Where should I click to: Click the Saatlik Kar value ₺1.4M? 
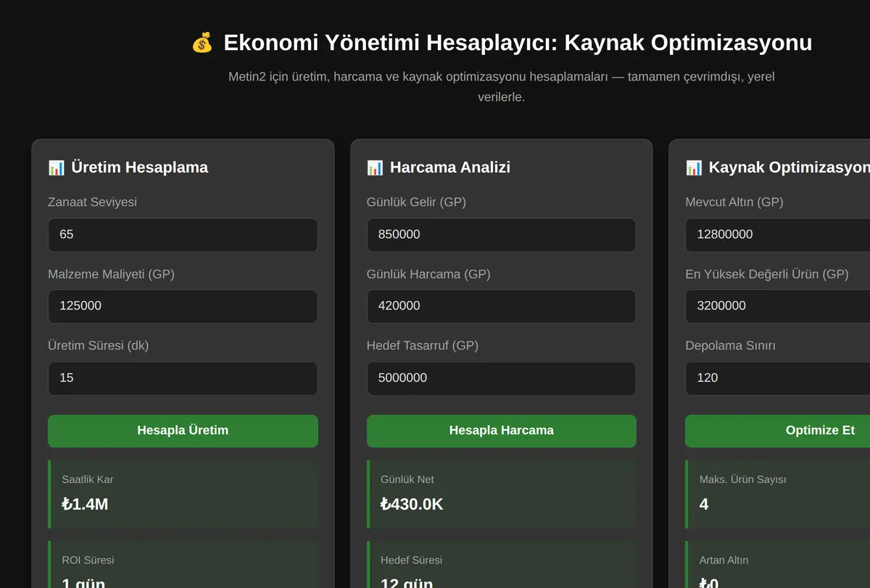click(x=85, y=504)
